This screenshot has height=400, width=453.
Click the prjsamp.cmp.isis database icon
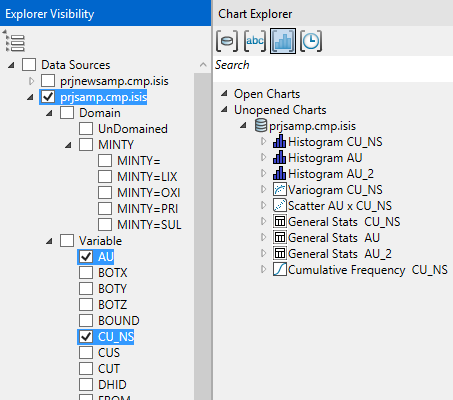click(261, 126)
